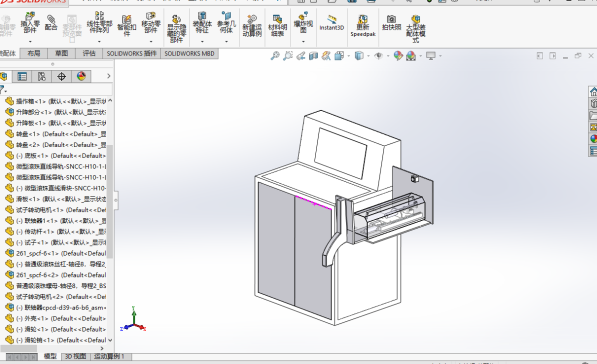Click 更新 Speedpak button
This screenshot has width=597, height=364.
click(x=363, y=26)
